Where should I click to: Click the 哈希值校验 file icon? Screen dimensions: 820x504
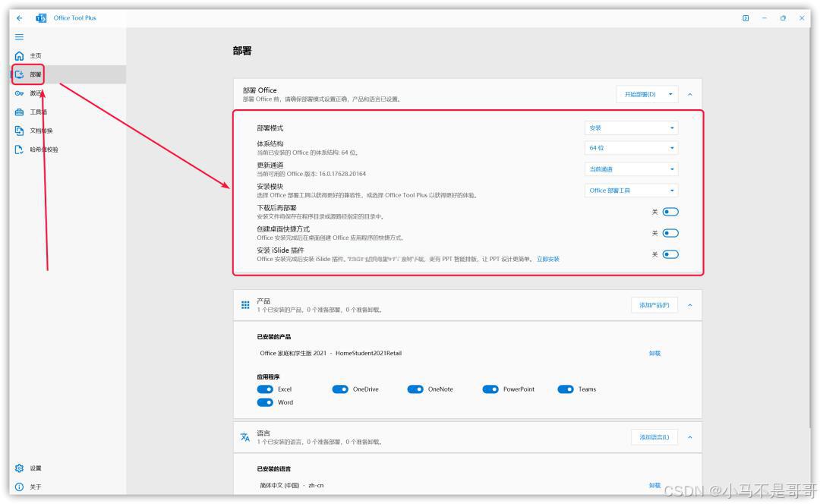coord(19,150)
